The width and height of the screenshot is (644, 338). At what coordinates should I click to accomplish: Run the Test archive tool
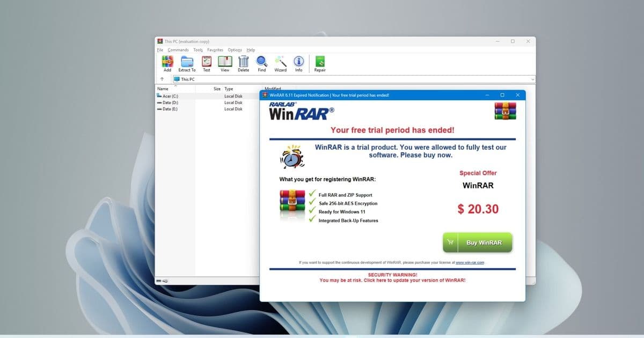tap(206, 62)
